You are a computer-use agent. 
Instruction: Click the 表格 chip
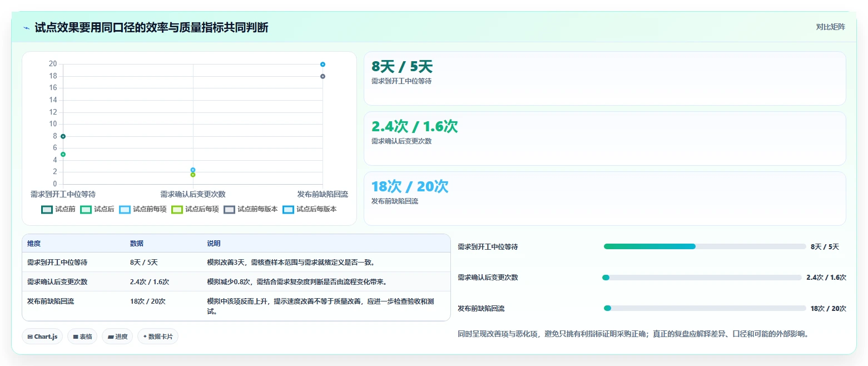coord(82,337)
